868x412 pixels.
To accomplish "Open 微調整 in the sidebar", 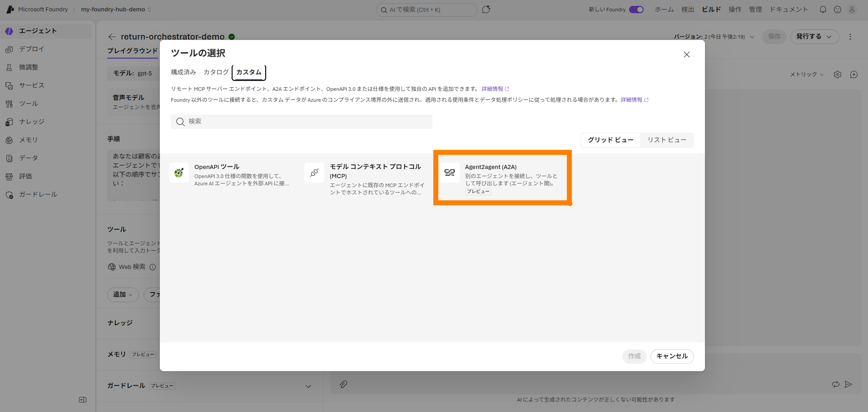I will coord(46,67).
